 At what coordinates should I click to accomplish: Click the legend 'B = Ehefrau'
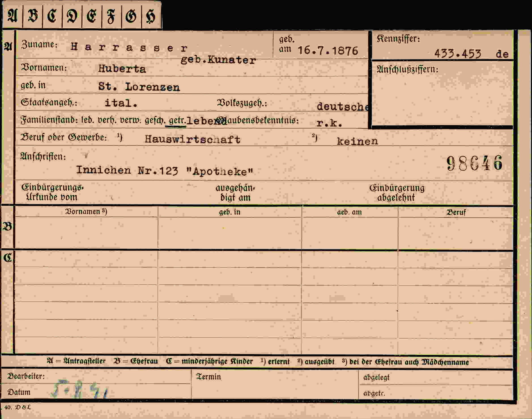click(x=136, y=362)
